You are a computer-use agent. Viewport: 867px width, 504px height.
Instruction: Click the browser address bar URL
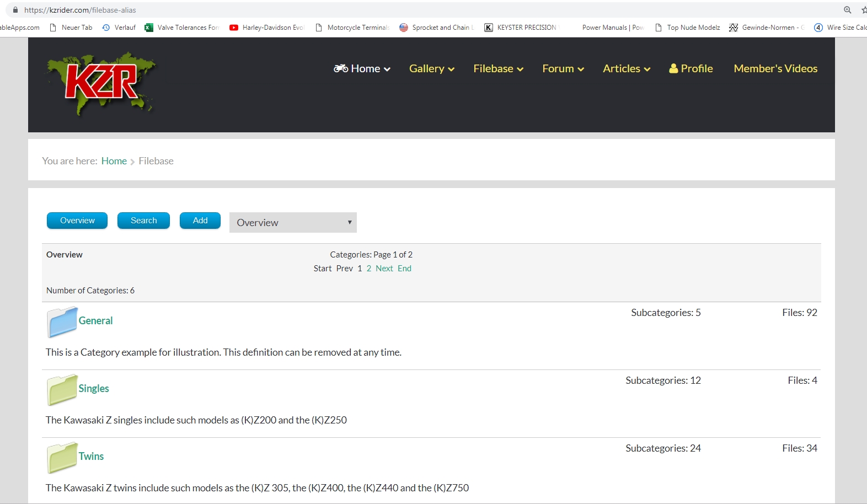tap(80, 10)
